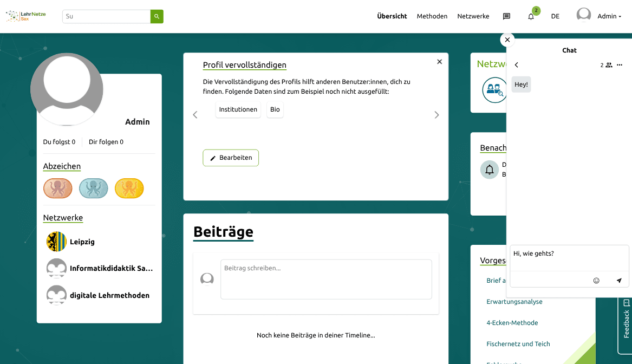This screenshot has height=364, width=632.
Task: Open Fischernetz und Teich link
Action: [x=518, y=344]
